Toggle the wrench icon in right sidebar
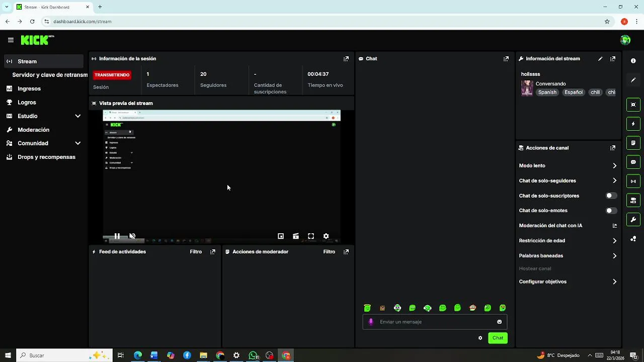Screen dimensions: 644x362 click(x=633, y=219)
